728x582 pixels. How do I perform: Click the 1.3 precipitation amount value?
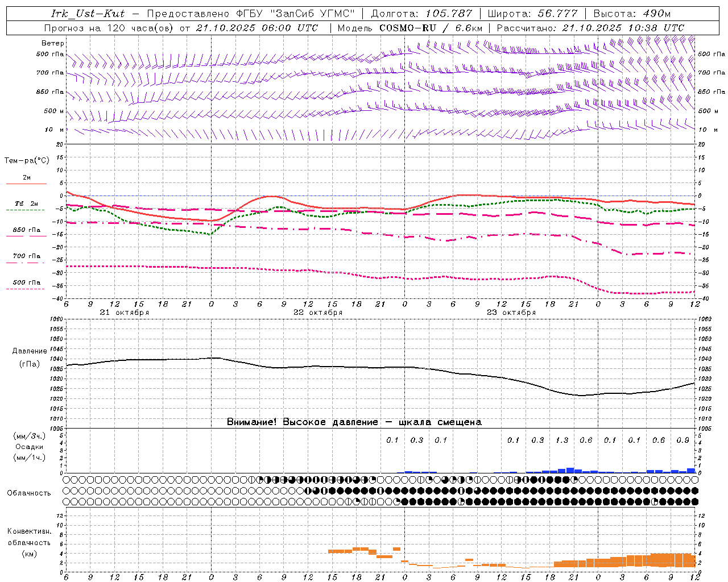pyautogui.click(x=561, y=440)
